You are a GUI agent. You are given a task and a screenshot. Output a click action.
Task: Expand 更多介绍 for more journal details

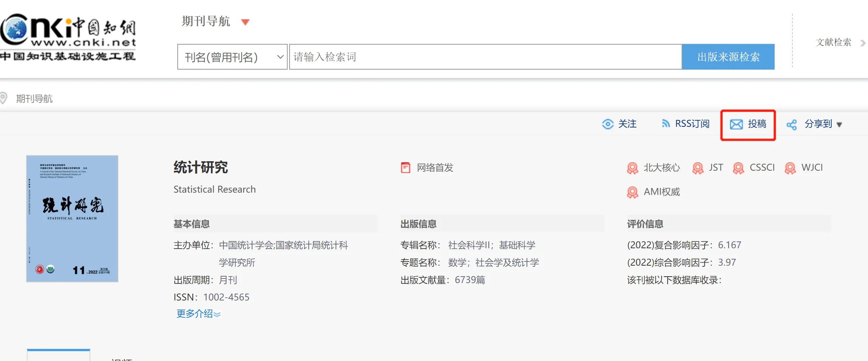(198, 313)
